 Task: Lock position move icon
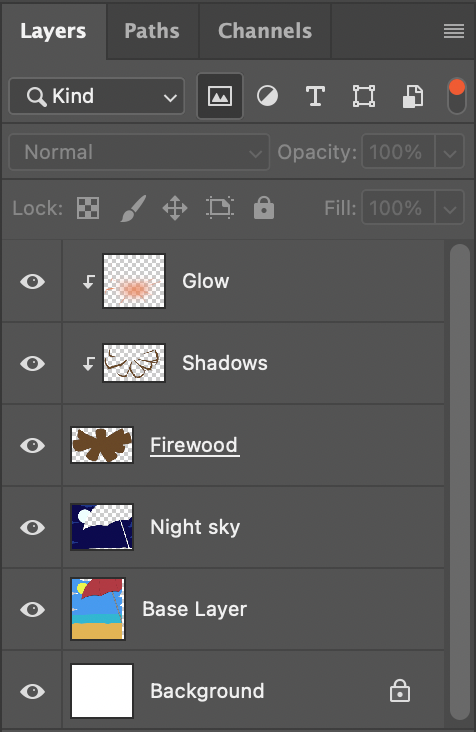click(175, 208)
